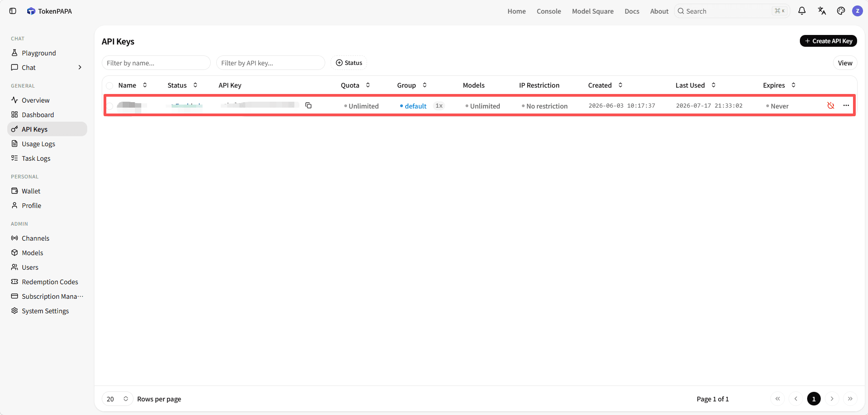The height and width of the screenshot is (415, 868).
Task: Sort by the Name column
Action: click(133, 85)
